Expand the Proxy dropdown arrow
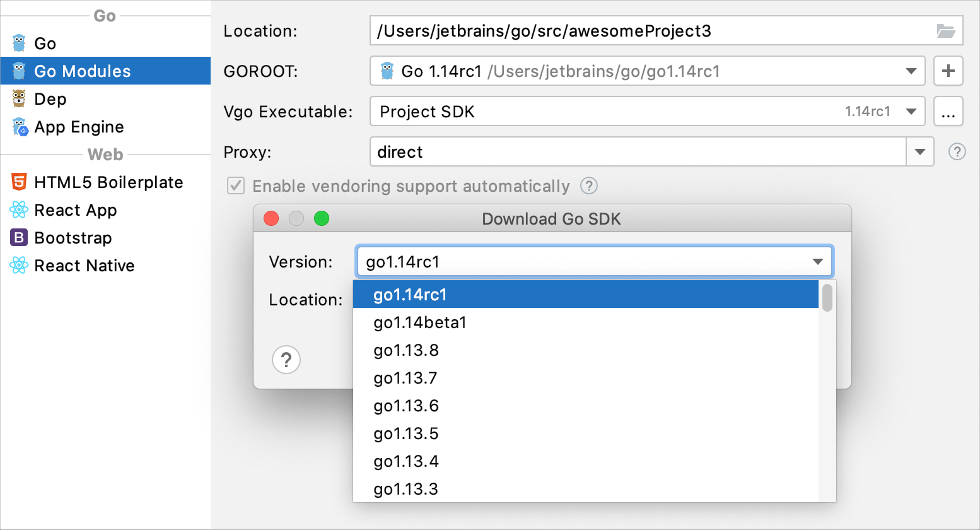This screenshot has width=980, height=530. 920,152
